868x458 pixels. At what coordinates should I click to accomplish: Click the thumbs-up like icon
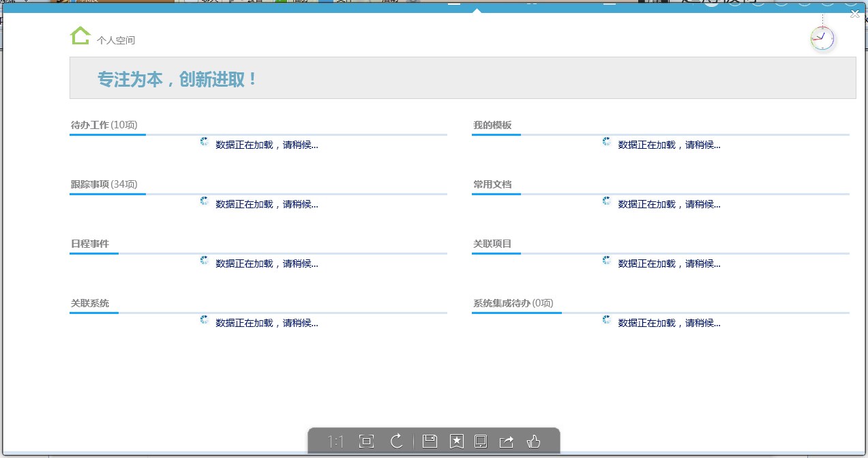pos(533,442)
